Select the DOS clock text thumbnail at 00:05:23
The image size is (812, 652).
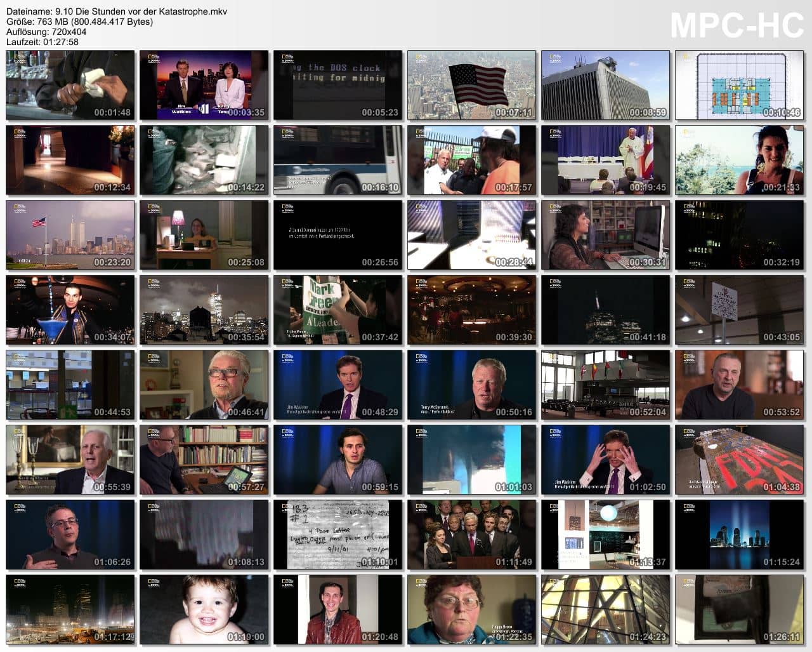pyautogui.click(x=337, y=85)
